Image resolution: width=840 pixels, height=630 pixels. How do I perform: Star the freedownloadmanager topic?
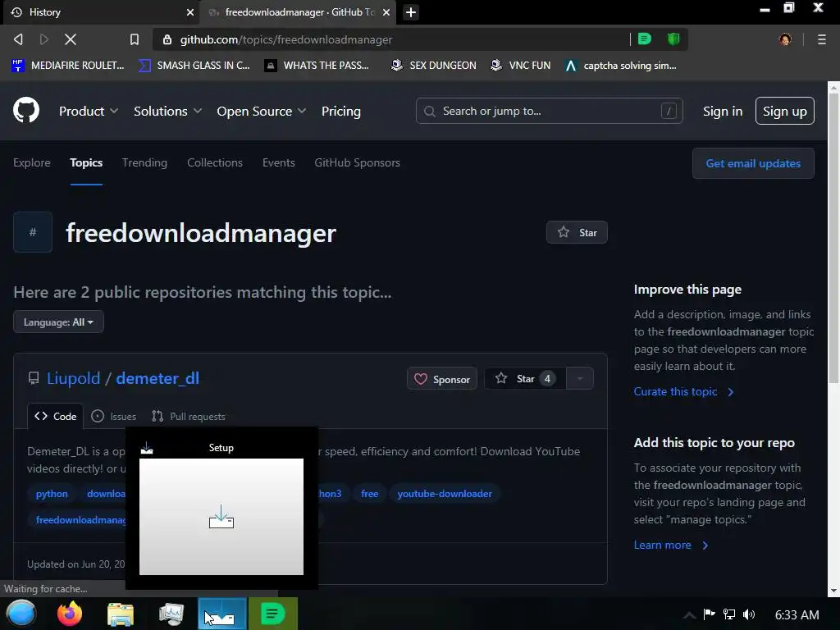pyautogui.click(x=577, y=232)
